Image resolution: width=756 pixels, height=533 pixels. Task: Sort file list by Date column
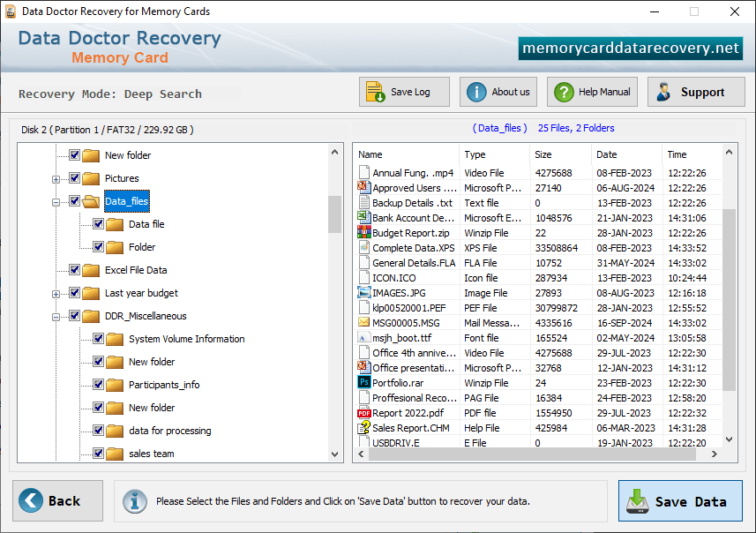coord(626,154)
